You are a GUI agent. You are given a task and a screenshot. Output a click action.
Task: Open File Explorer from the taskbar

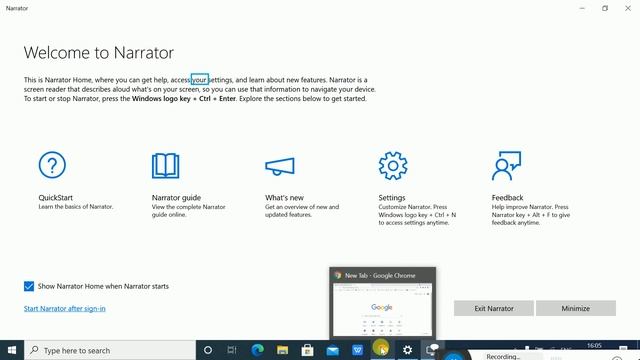tap(282, 350)
